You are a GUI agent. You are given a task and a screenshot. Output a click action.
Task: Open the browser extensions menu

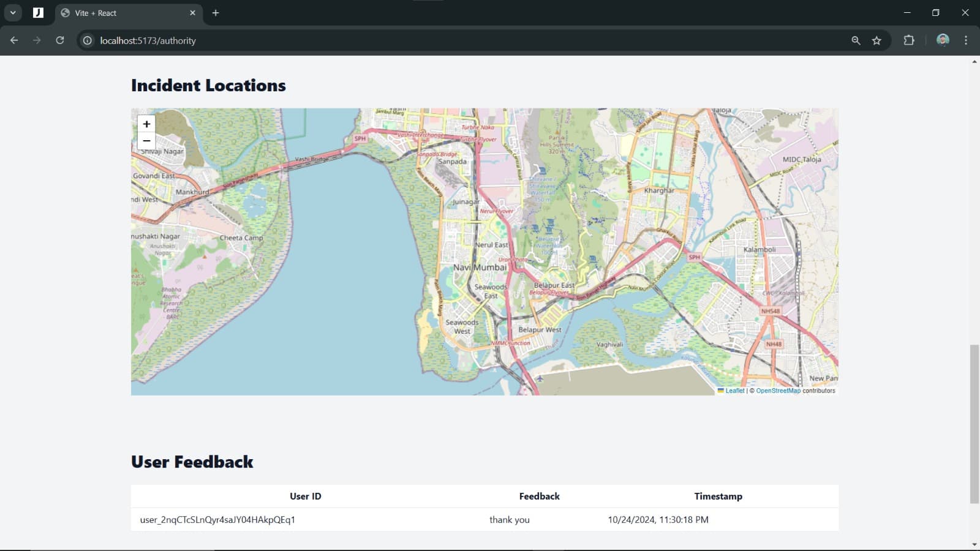point(909,40)
